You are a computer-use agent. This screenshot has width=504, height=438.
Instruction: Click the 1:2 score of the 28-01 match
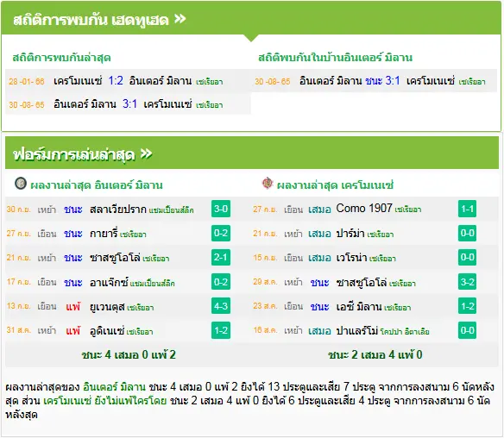116,80
